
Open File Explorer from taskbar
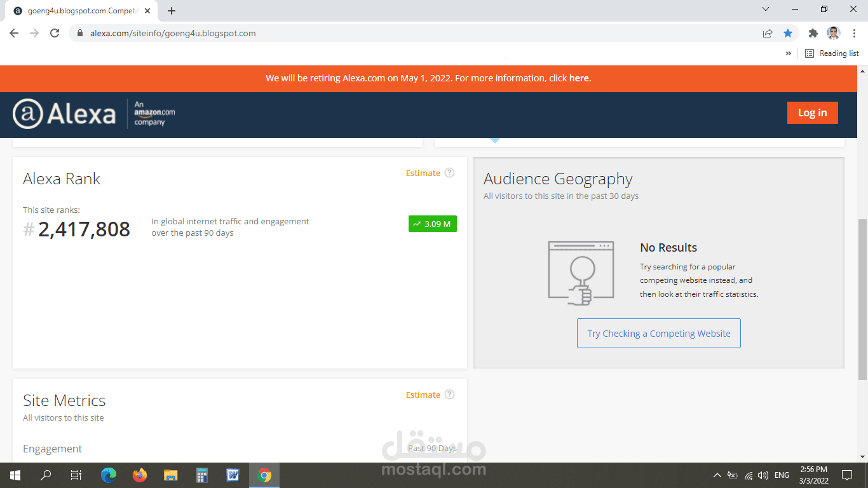click(x=170, y=475)
